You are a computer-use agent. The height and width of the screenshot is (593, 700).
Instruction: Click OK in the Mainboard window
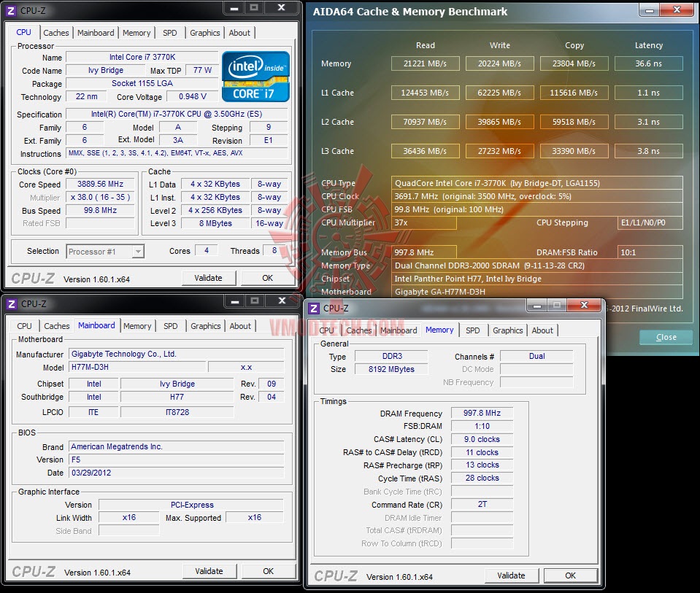tap(269, 571)
